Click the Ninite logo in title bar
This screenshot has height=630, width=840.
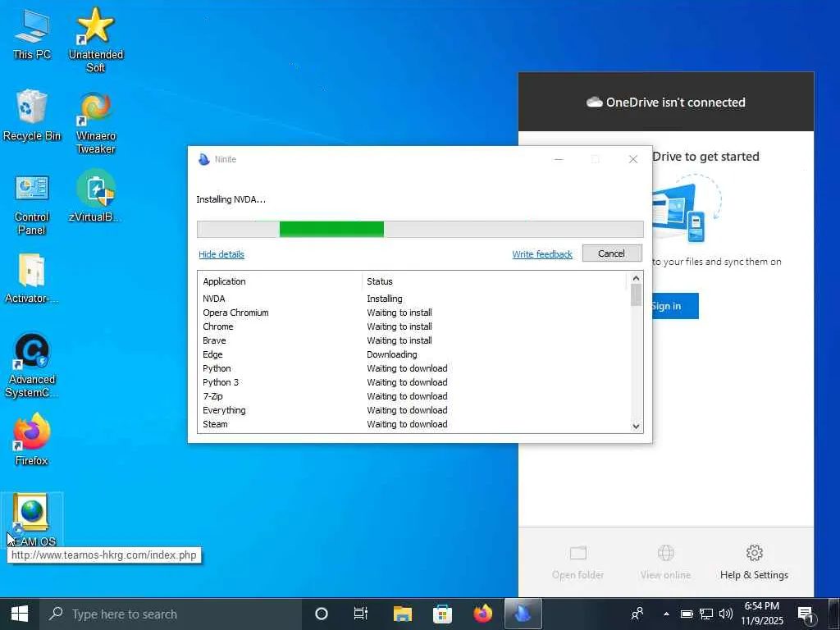pyautogui.click(x=203, y=159)
